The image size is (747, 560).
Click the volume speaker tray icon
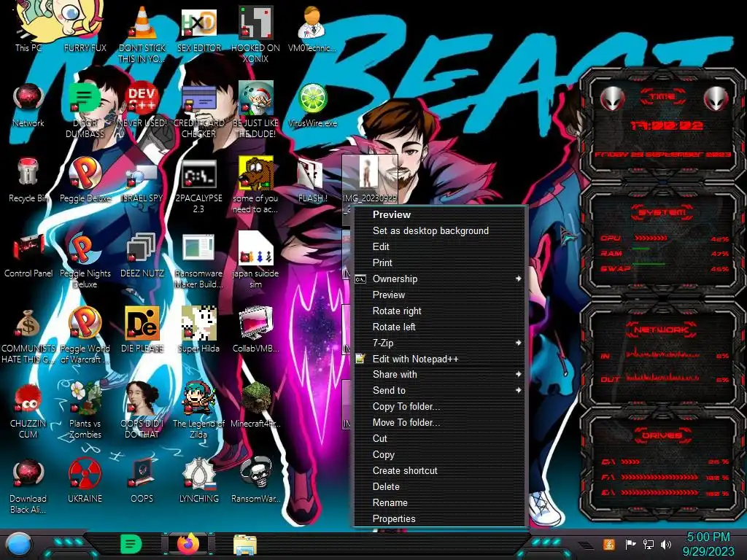click(x=666, y=544)
